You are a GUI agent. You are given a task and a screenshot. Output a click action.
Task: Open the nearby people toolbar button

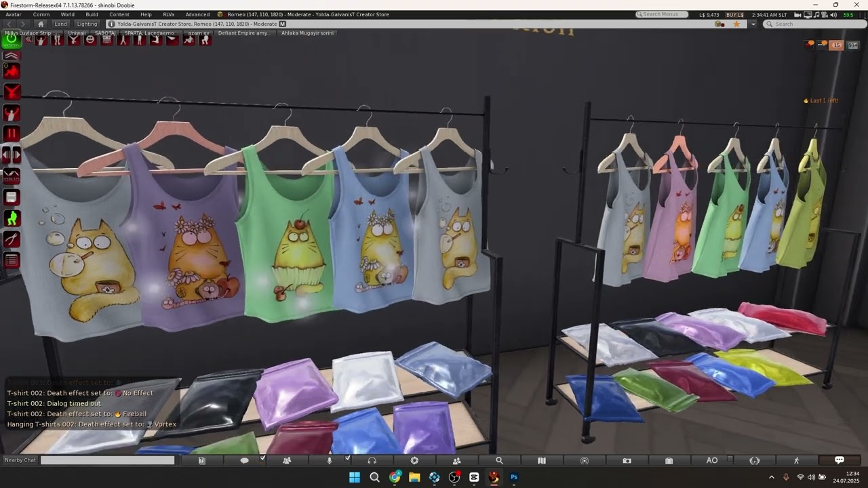click(287, 460)
